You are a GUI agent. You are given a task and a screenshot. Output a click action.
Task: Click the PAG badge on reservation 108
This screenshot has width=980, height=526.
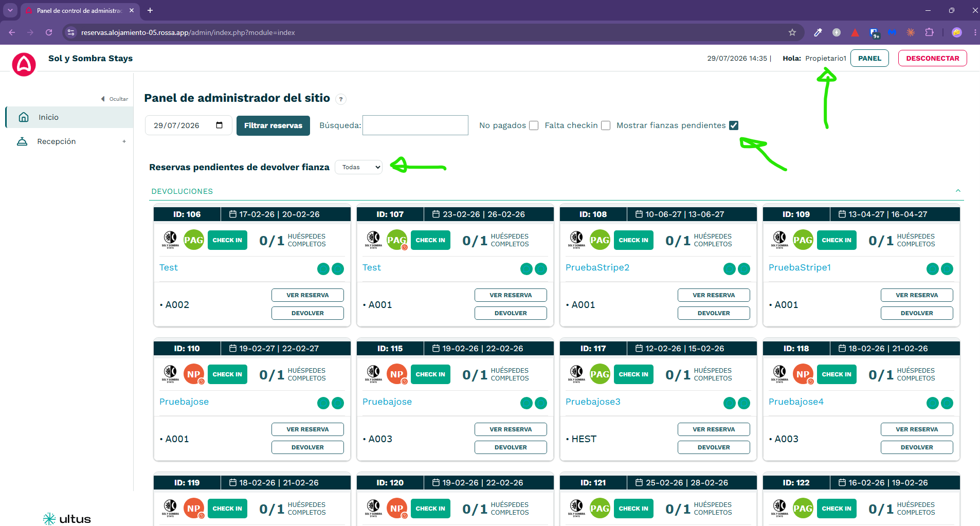pyautogui.click(x=600, y=240)
